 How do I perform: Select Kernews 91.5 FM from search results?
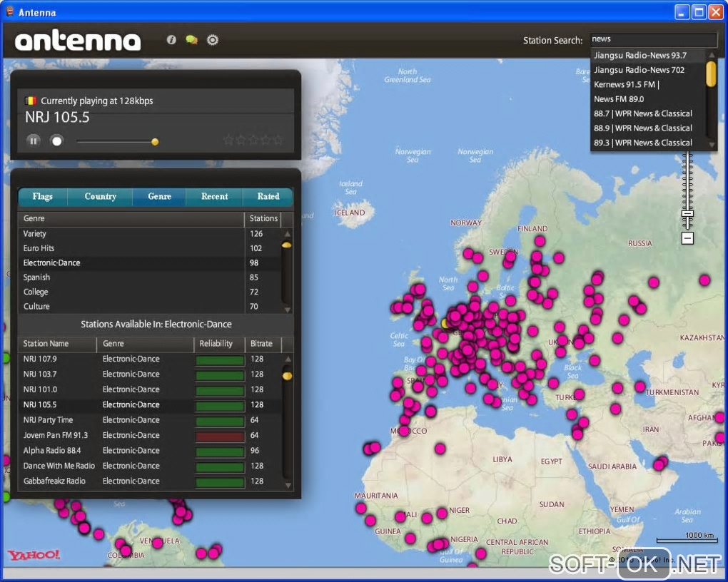click(627, 85)
